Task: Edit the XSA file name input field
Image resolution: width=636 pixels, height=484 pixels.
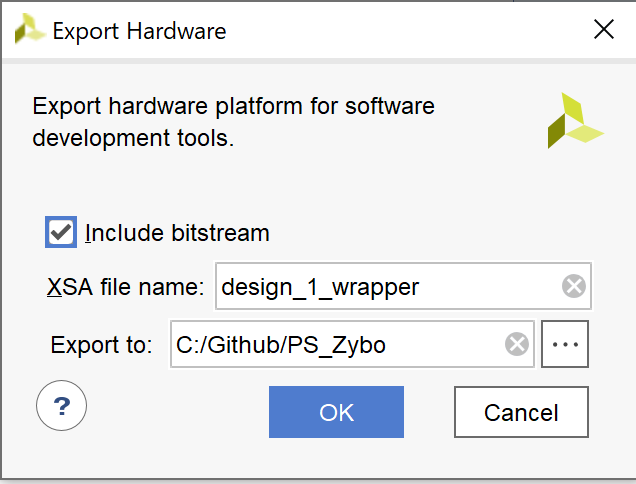Action: [x=403, y=286]
